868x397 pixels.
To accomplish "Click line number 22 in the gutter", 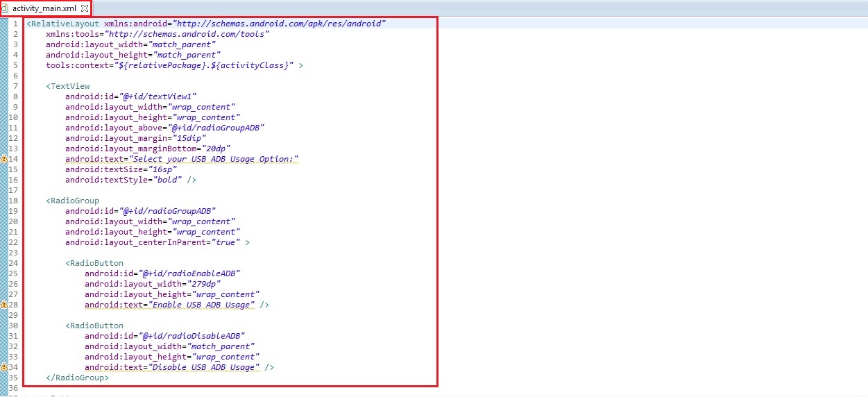I will 13,242.
